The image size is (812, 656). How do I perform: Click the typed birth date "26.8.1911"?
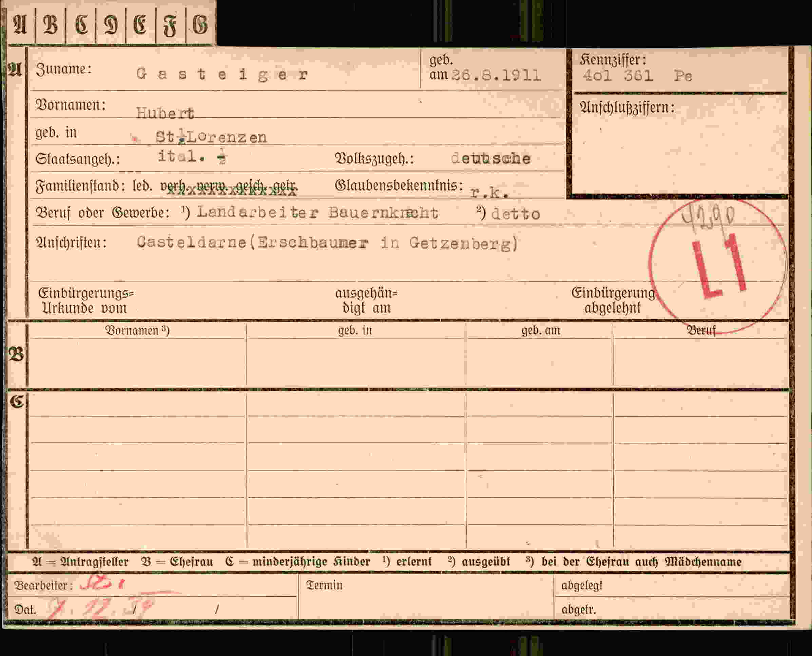pyautogui.click(x=496, y=76)
